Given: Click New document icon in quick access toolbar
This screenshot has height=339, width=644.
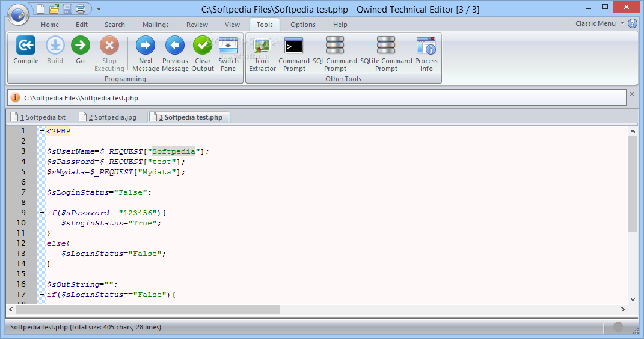Looking at the screenshot, I should (41, 8).
